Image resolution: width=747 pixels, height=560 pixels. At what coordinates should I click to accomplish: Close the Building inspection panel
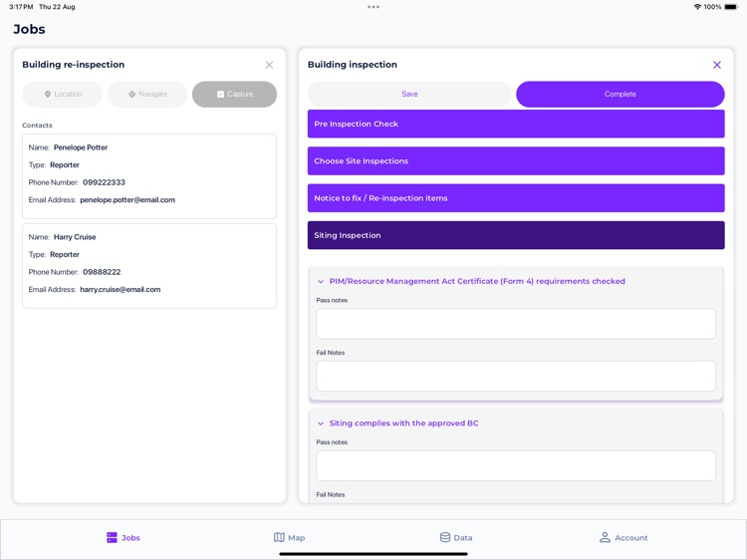[716, 65]
